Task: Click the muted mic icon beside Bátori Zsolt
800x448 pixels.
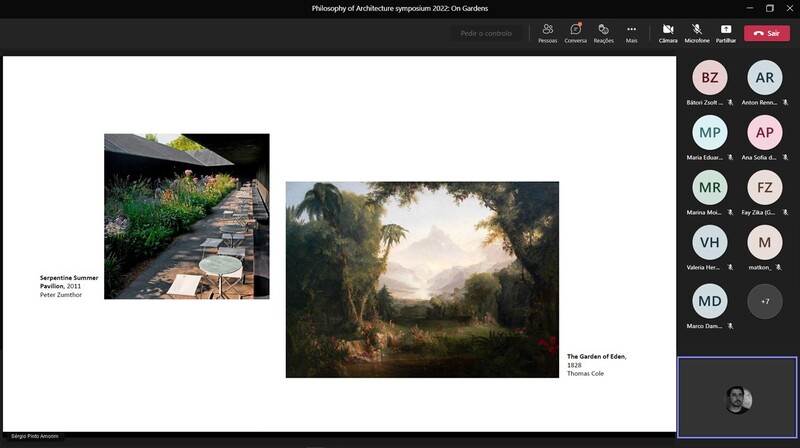Action: click(x=731, y=103)
